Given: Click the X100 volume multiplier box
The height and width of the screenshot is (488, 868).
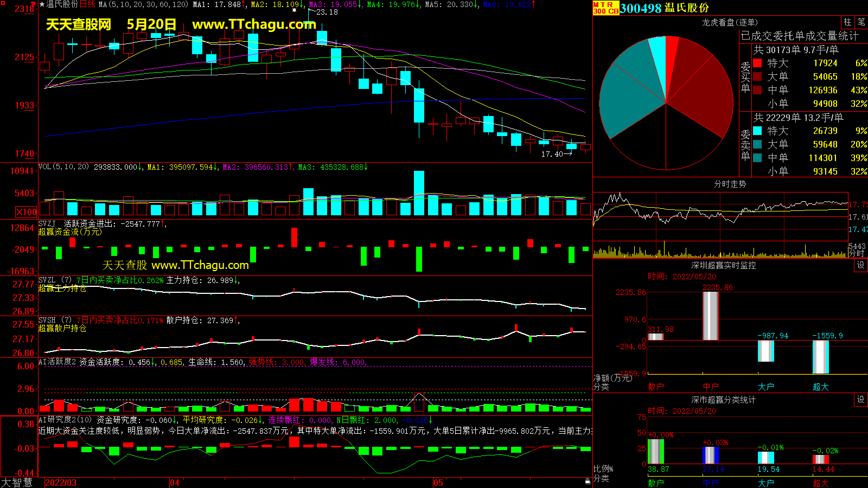Looking at the screenshot, I should tap(27, 212).
